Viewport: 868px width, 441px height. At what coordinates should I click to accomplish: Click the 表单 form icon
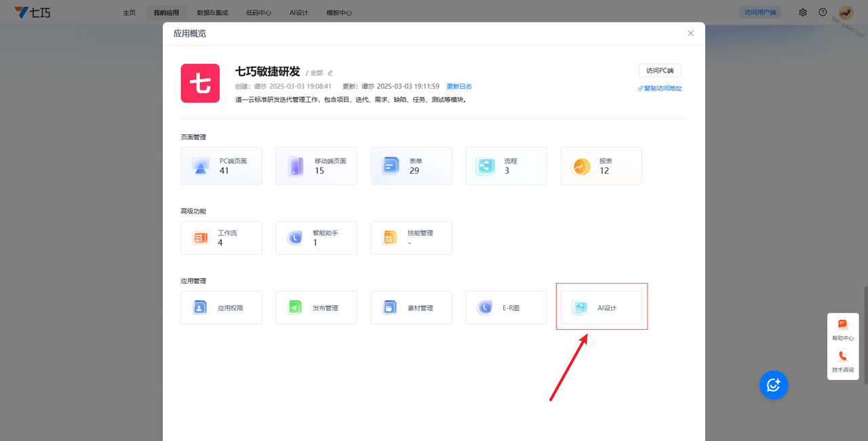pos(391,166)
